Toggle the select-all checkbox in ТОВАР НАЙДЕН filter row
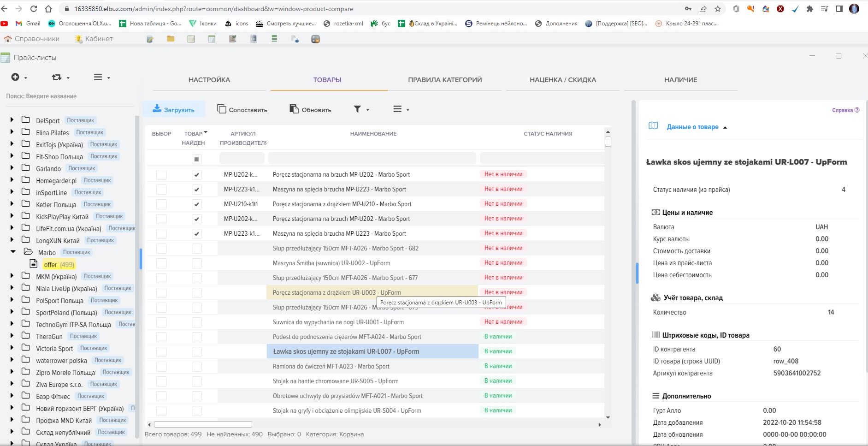This screenshot has height=446, width=868. tap(197, 160)
